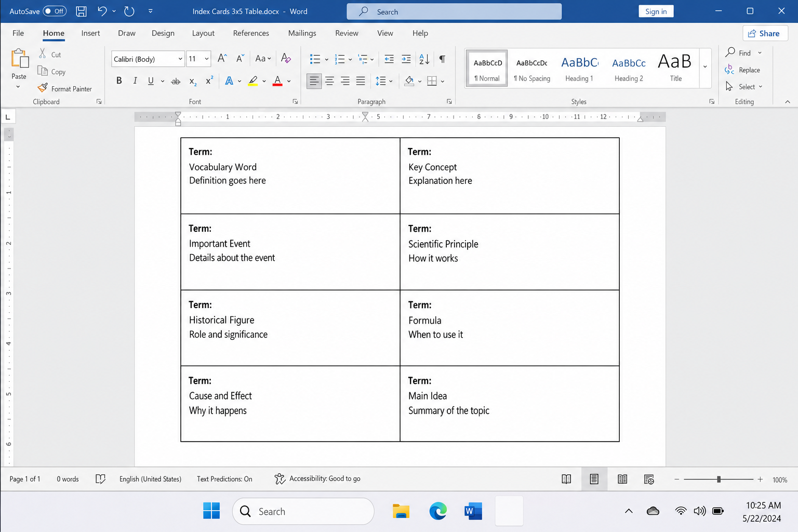This screenshot has width=798, height=532.
Task: Center align the paragraph
Action: pyautogui.click(x=329, y=81)
